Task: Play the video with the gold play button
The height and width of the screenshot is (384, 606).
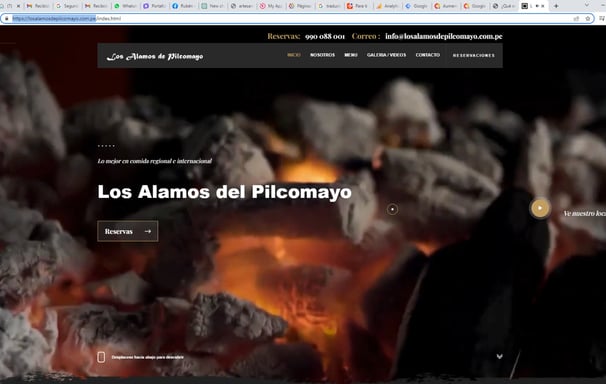Action: coord(540,208)
